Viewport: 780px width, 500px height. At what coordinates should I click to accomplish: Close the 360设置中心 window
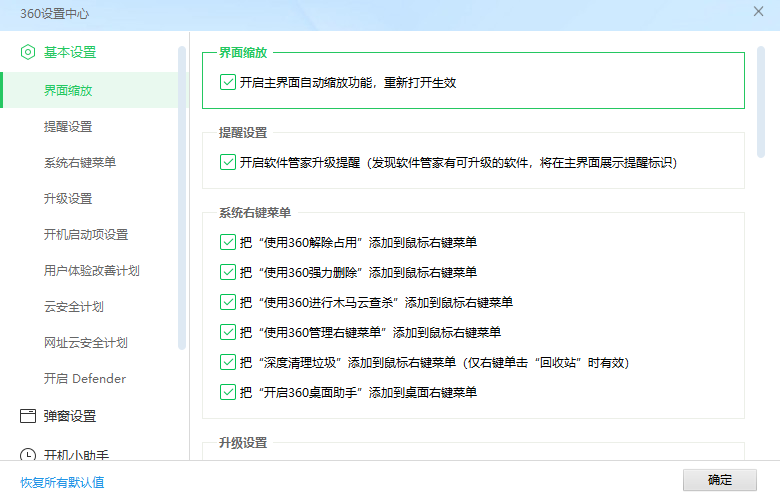(758, 11)
